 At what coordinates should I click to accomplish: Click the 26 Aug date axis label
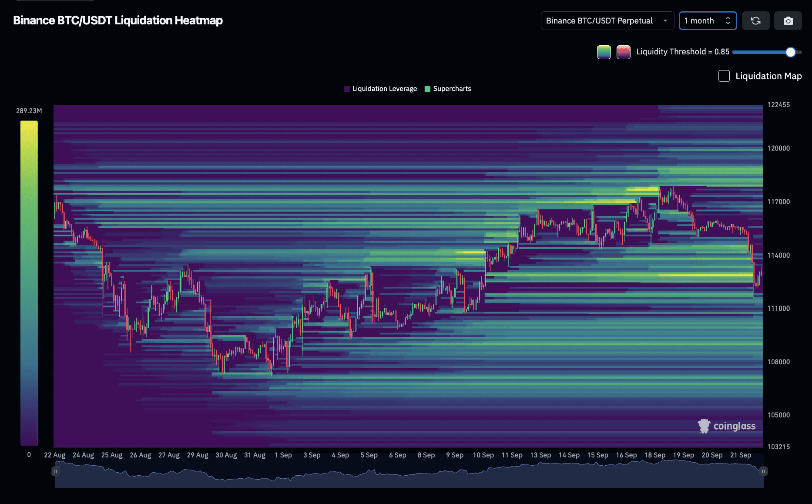[x=141, y=455]
